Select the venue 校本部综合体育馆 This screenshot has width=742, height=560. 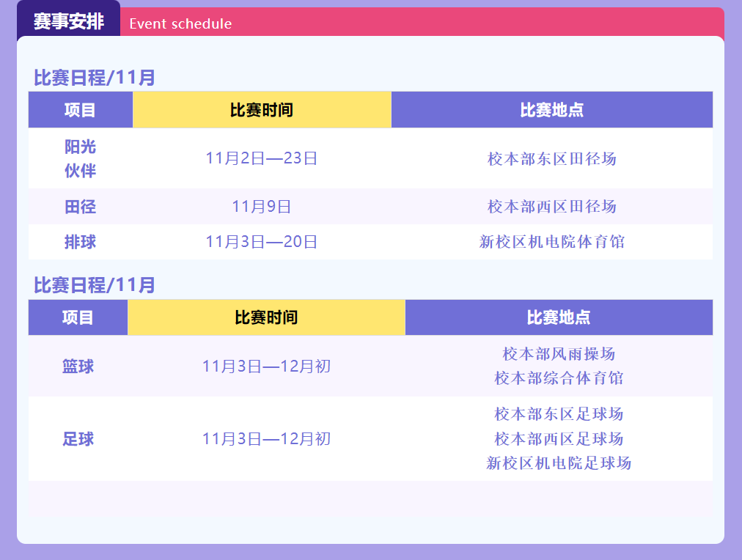tap(558, 378)
